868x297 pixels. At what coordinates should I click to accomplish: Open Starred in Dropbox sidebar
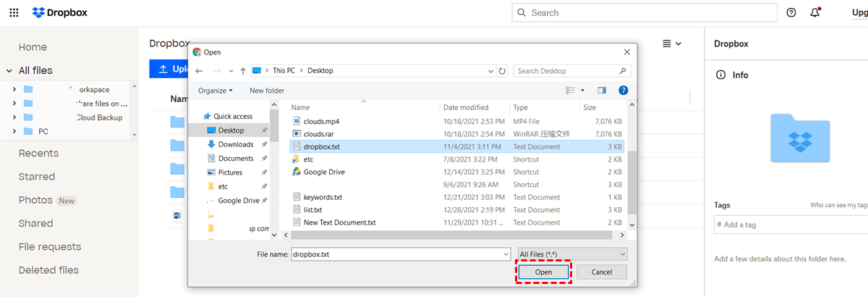pyautogui.click(x=37, y=177)
